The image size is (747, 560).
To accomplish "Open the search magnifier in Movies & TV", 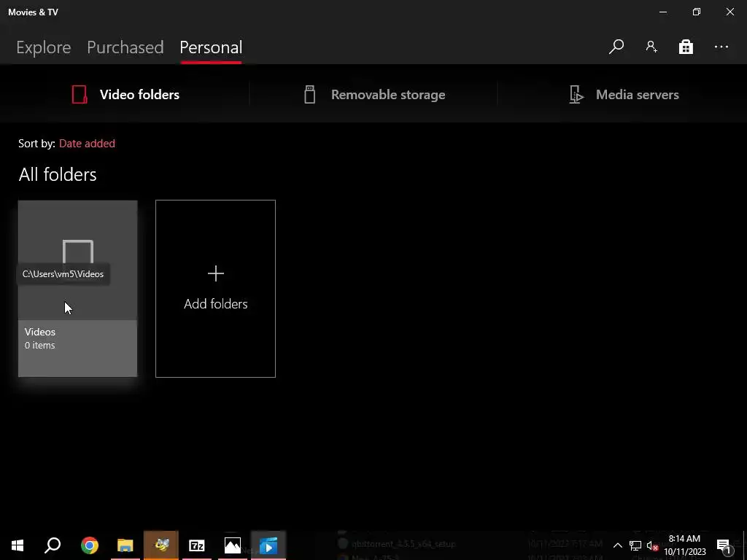I will (x=616, y=47).
